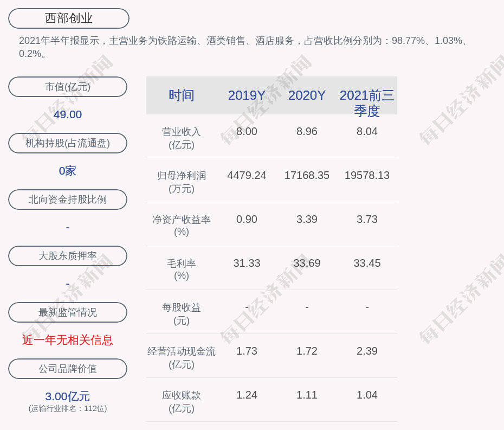Select the 市值(亿元) label pill
This screenshot has height=430, width=504.
tap(68, 87)
